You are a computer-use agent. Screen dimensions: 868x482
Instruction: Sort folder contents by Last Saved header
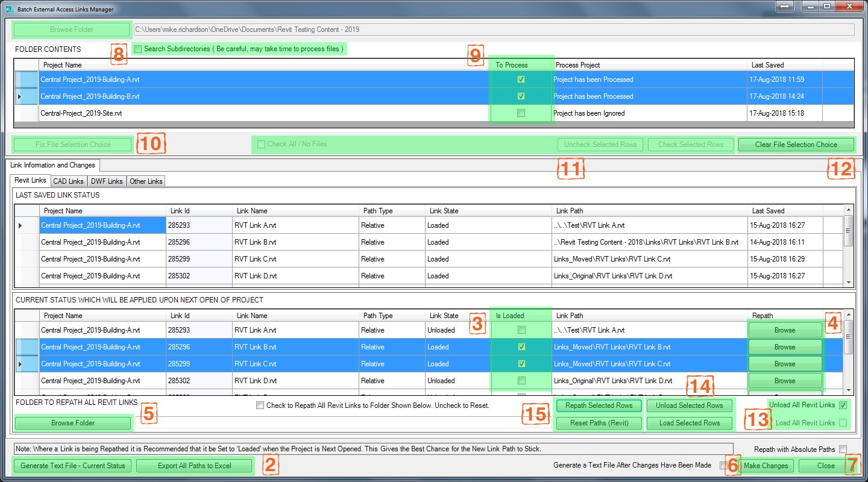tap(785, 65)
